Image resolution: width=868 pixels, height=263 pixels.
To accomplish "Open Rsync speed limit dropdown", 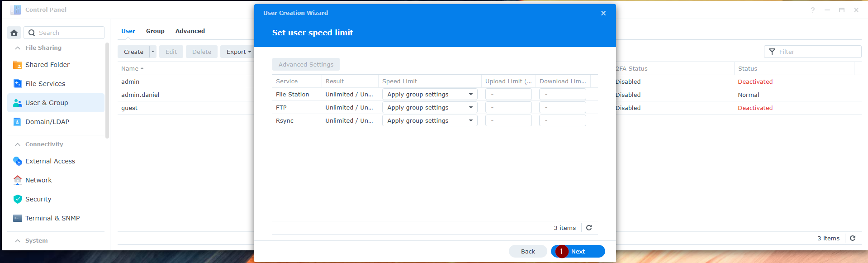I will pyautogui.click(x=429, y=120).
